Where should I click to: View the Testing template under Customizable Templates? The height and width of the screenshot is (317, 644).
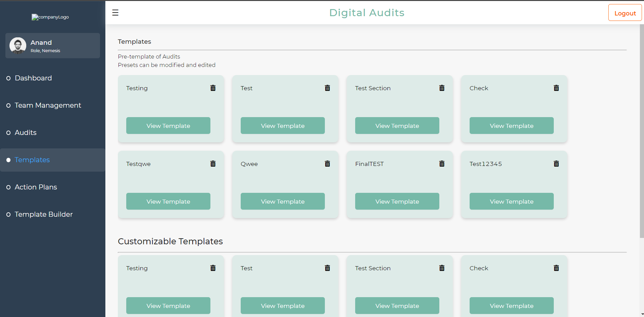click(x=168, y=306)
